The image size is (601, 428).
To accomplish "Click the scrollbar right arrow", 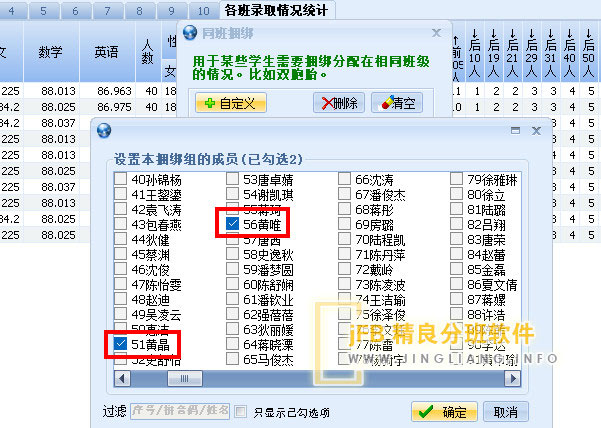I will (513, 379).
